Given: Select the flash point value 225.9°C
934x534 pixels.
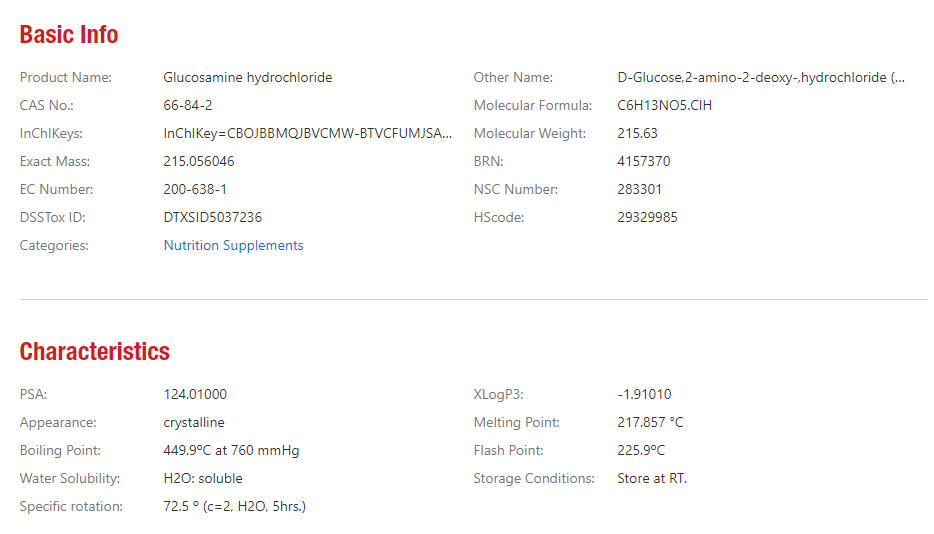Looking at the screenshot, I should [x=641, y=451].
